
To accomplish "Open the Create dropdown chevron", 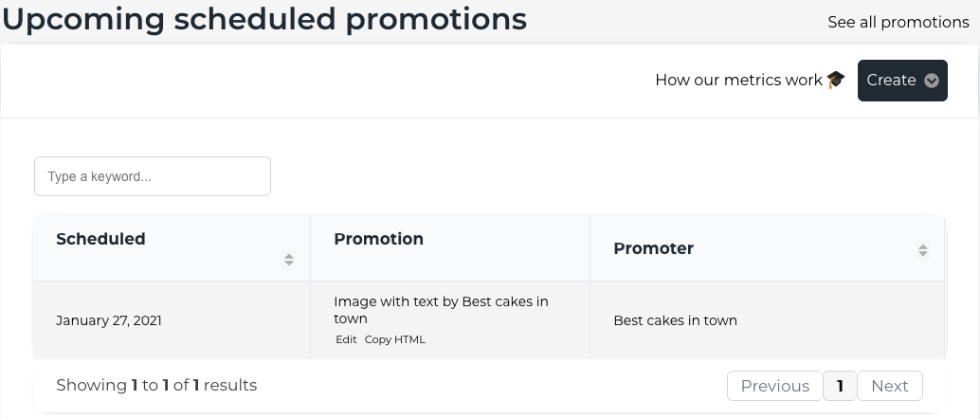I will tap(932, 81).
